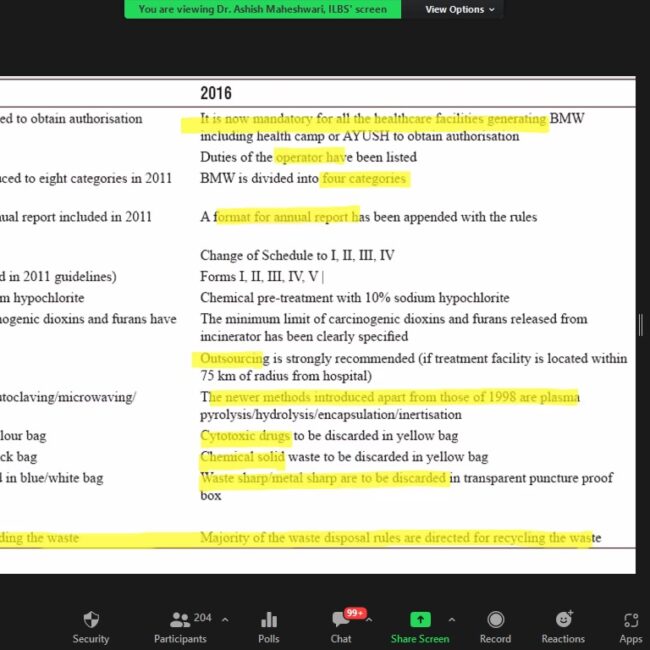
Task: Click the highlighted 'four categories' text
Action: tap(364, 179)
